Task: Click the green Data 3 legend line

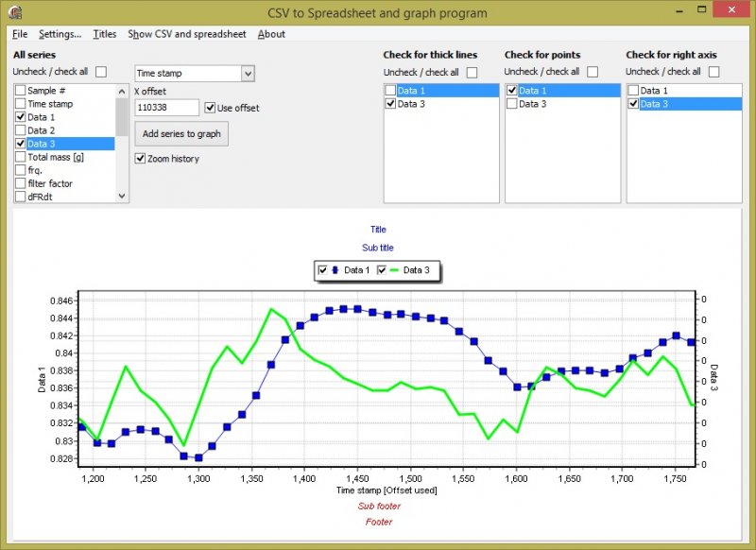Action: click(394, 270)
